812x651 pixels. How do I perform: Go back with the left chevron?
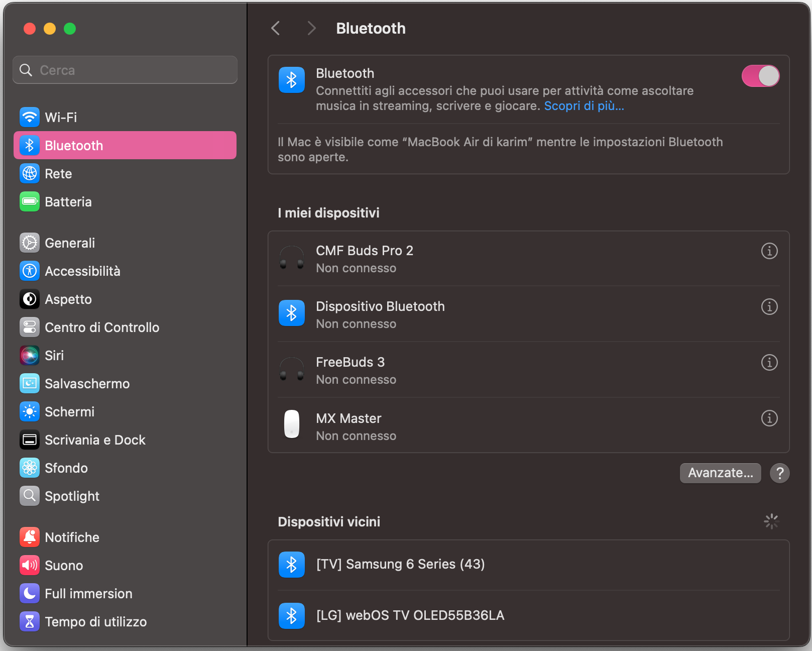pyautogui.click(x=275, y=28)
